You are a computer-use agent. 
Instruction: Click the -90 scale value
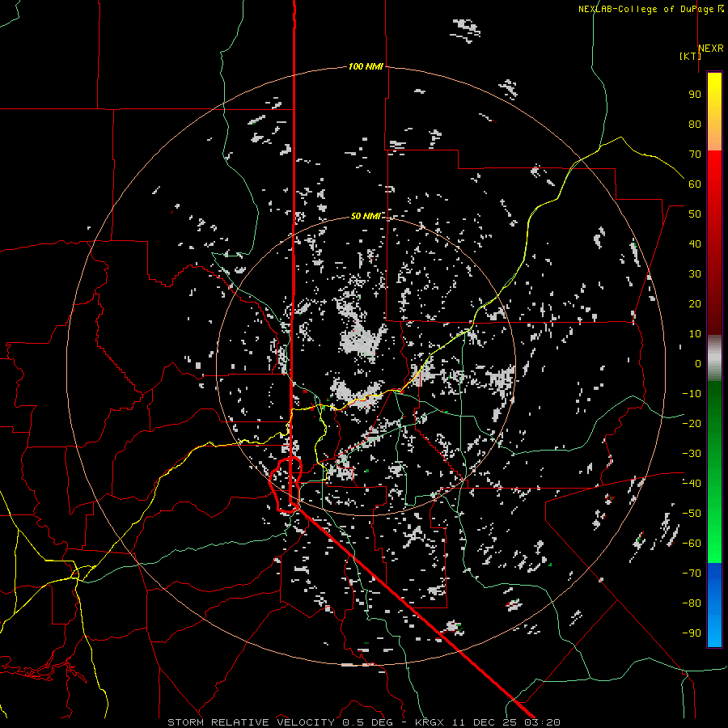point(692,633)
